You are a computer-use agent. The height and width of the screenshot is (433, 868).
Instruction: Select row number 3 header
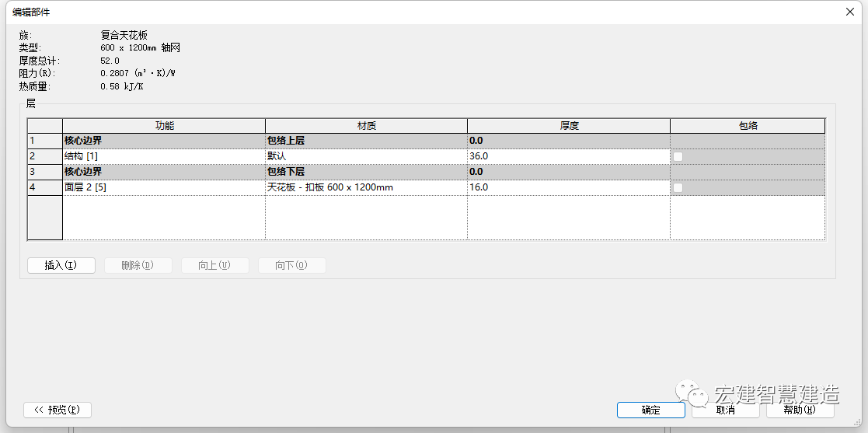click(x=45, y=173)
